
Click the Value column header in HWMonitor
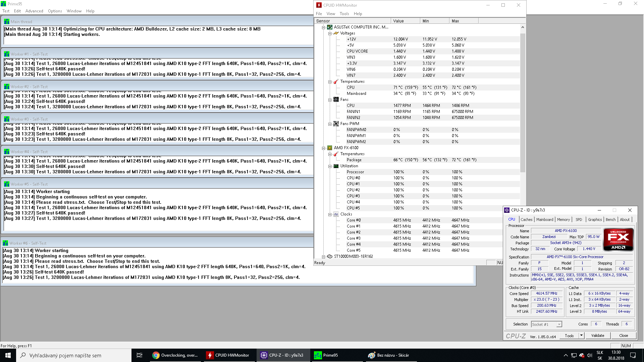click(x=405, y=21)
